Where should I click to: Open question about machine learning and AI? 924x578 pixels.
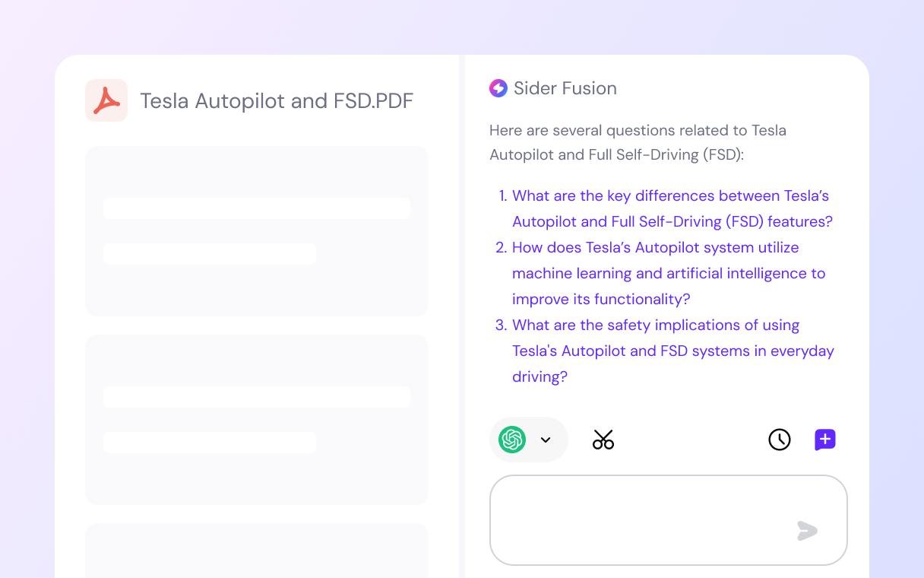[669, 273]
